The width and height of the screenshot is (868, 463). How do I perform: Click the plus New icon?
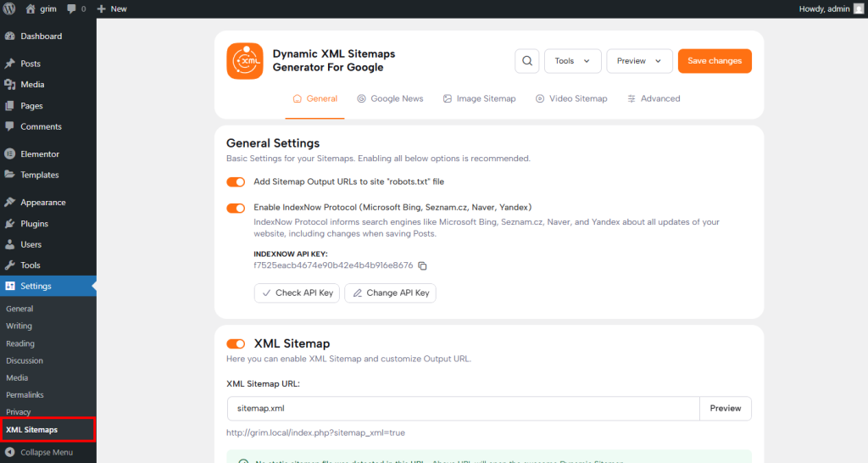(x=102, y=8)
